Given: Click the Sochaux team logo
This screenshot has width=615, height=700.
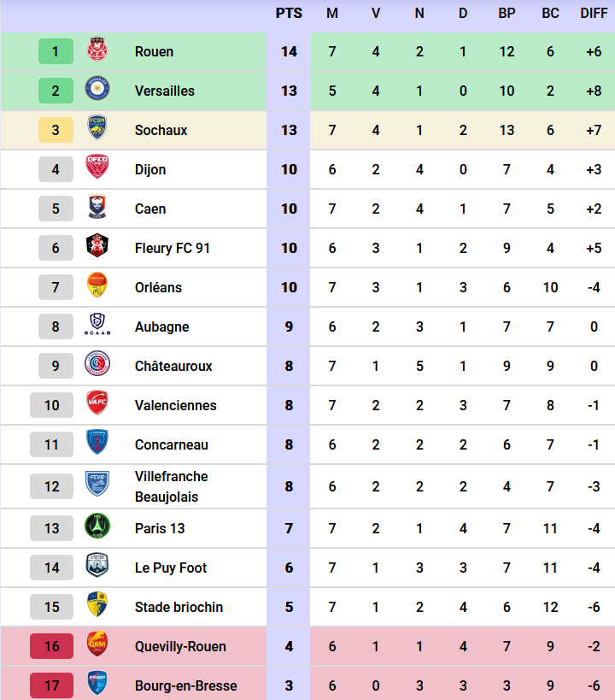Looking at the screenshot, I should pyautogui.click(x=97, y=130).
